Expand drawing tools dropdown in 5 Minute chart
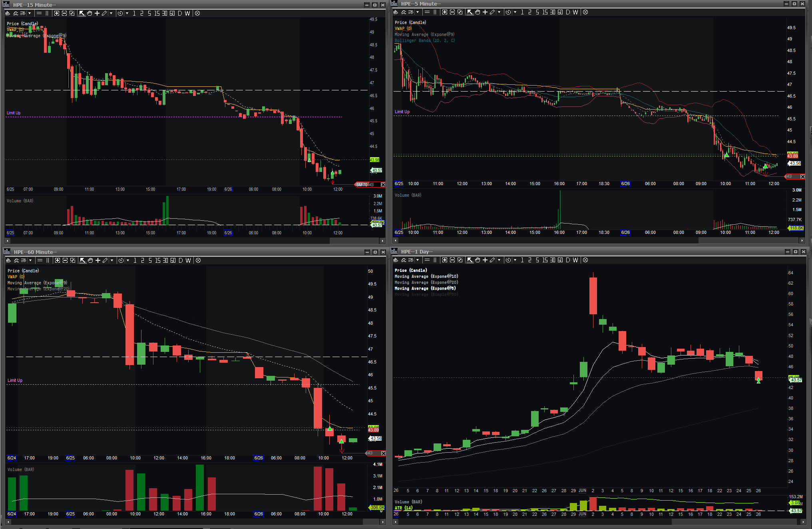 (x=499, y=12)
